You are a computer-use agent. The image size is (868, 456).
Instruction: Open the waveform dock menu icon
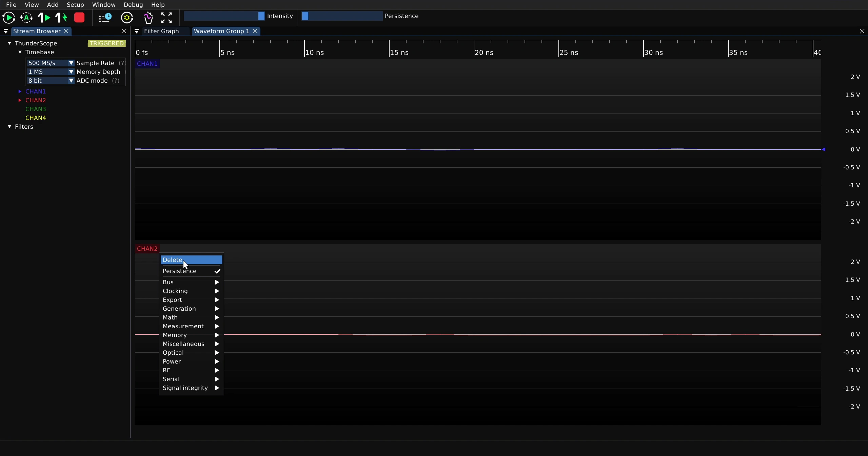tap(137, 31)
